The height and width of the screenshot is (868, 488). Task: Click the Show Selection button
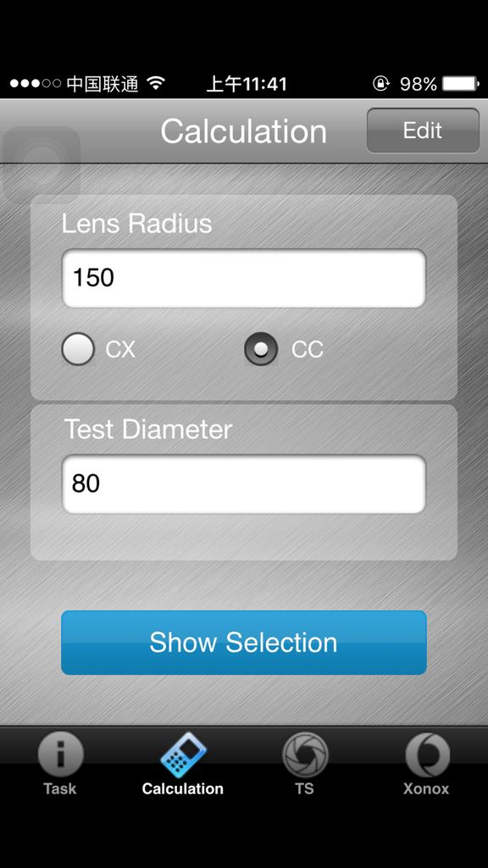pos(244,643)
